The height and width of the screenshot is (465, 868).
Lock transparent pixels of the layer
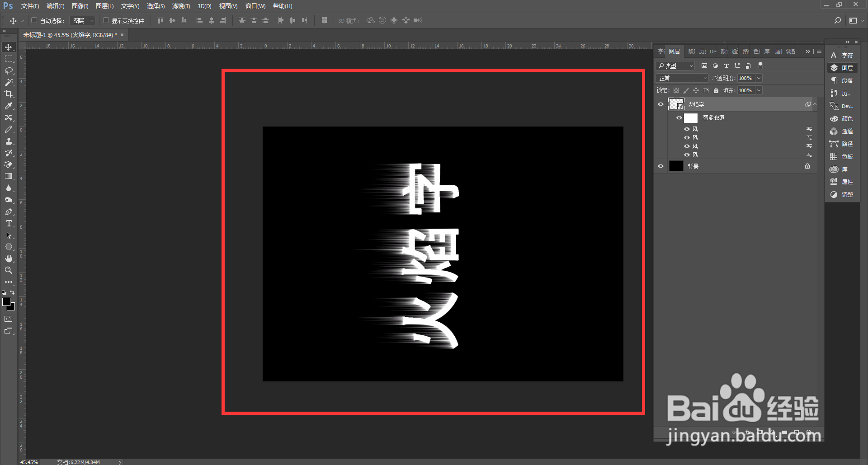pos(676,90)
